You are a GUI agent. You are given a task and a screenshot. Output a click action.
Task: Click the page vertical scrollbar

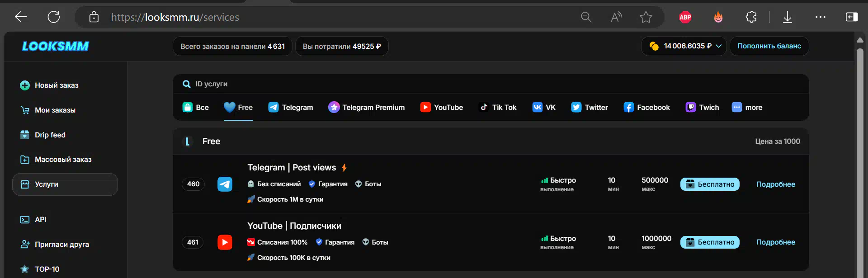coord(860,163)
